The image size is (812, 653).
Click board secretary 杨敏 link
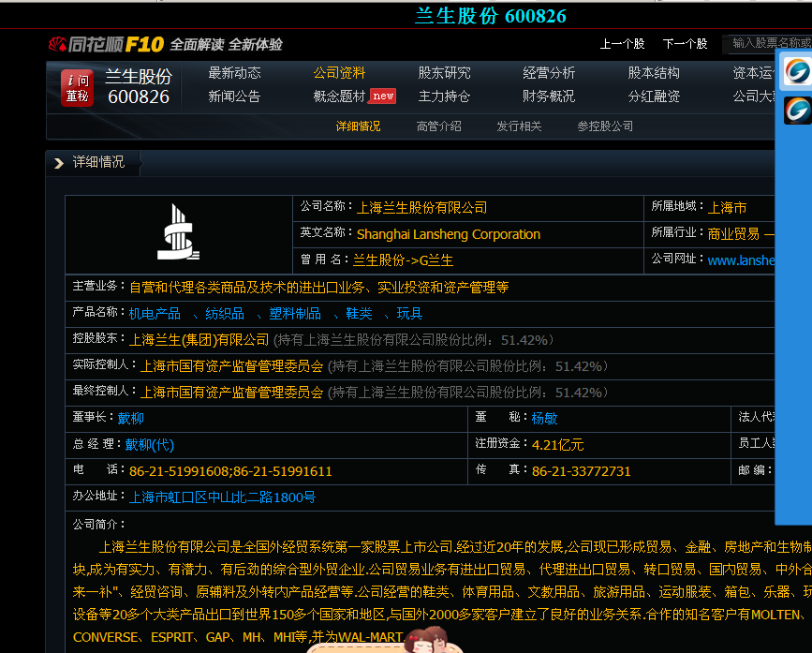[x=544, y=419]
